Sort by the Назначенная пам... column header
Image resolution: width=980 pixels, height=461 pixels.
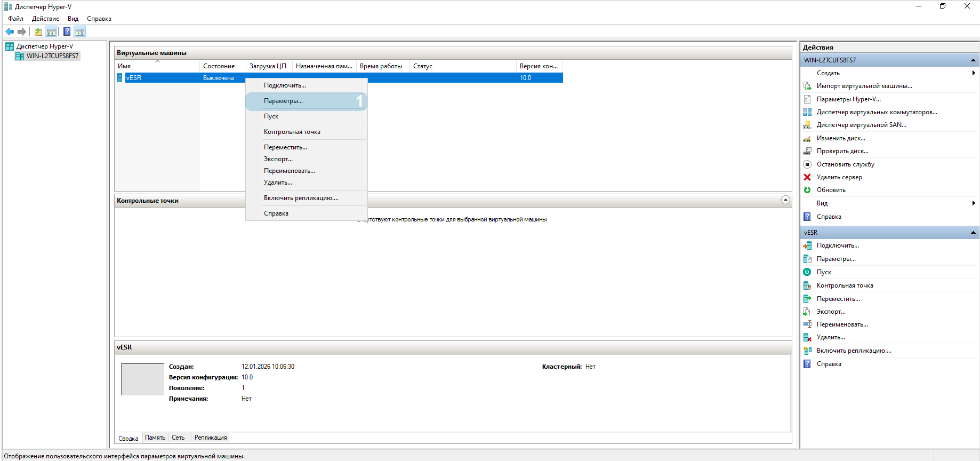[325, 66]
